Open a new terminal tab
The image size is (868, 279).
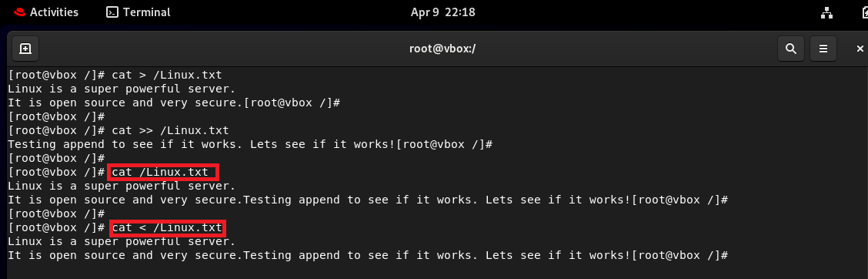click(x=25, y=49)
